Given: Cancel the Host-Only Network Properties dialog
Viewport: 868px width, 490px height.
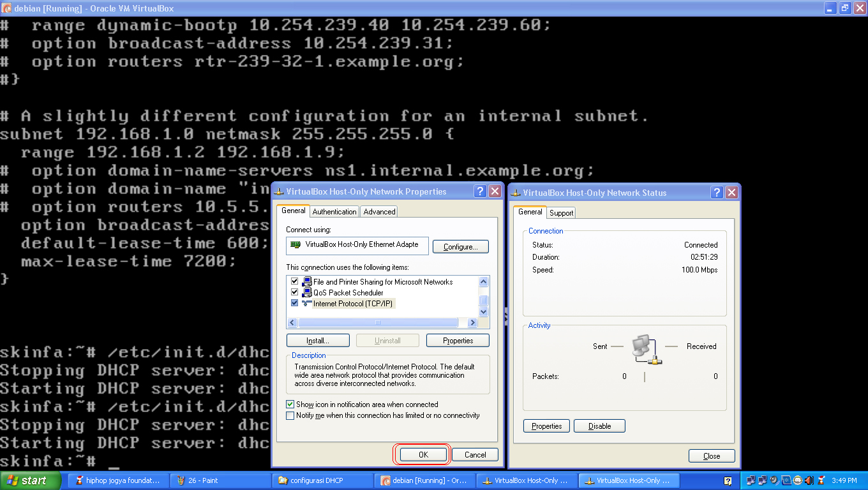Looking at the screenshot, I should click(475, 455).
